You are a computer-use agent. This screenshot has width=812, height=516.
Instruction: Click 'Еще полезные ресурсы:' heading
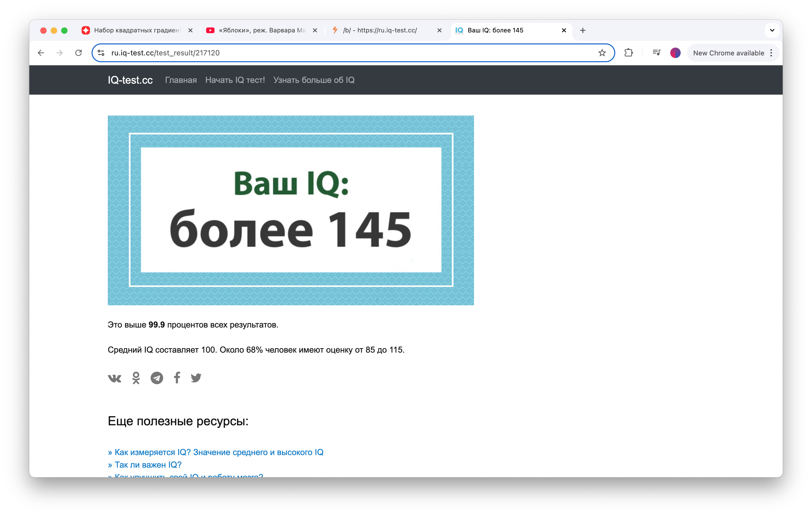pyautogui.click(x=178, y=421)
